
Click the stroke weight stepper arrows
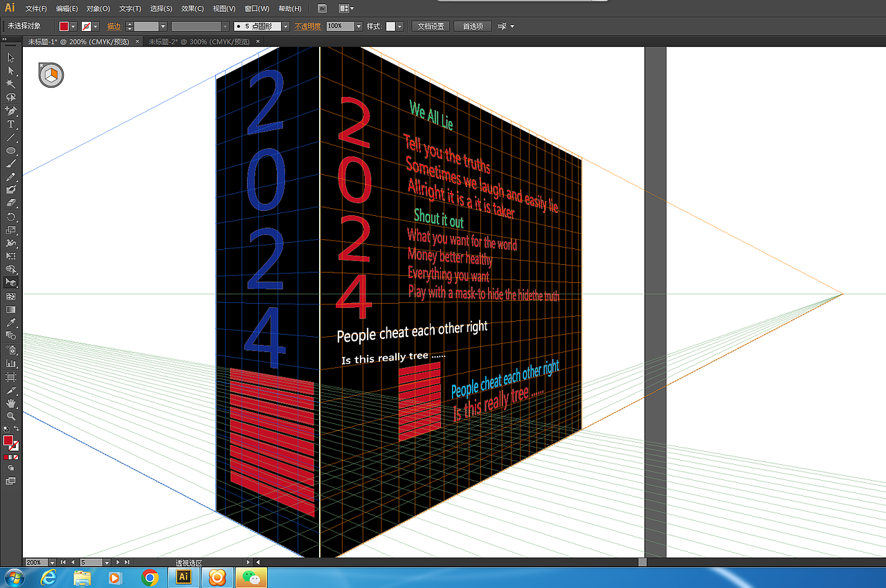click(x=130, y=26)
